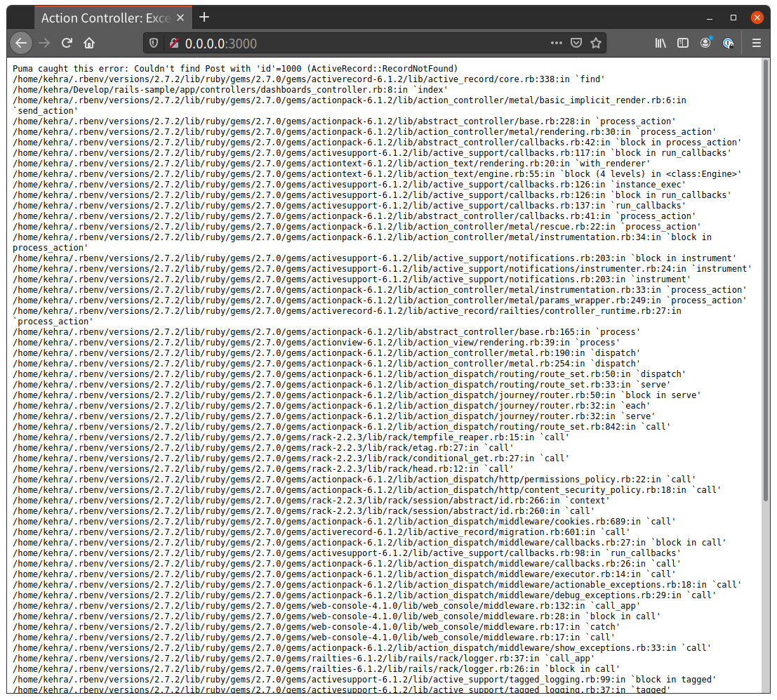
Task: Click the 'Puma caught this error' line
Action: point(235,68)
